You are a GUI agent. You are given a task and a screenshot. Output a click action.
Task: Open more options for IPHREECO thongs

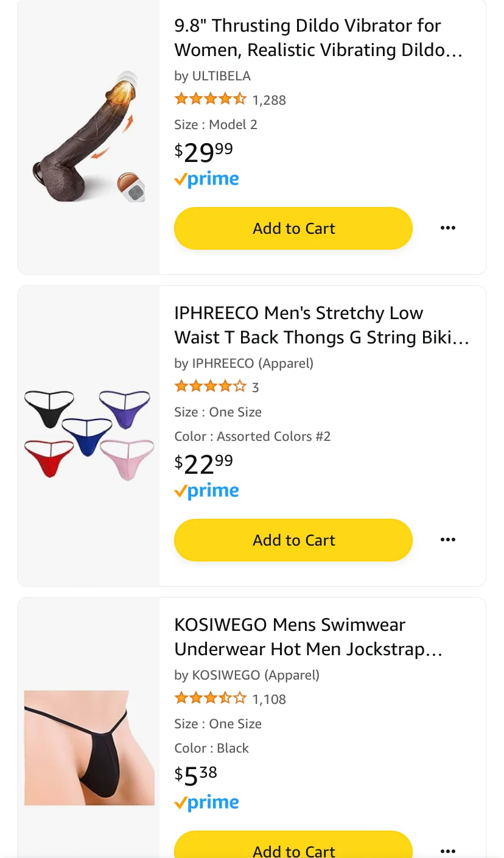click(x=447, y=540)
